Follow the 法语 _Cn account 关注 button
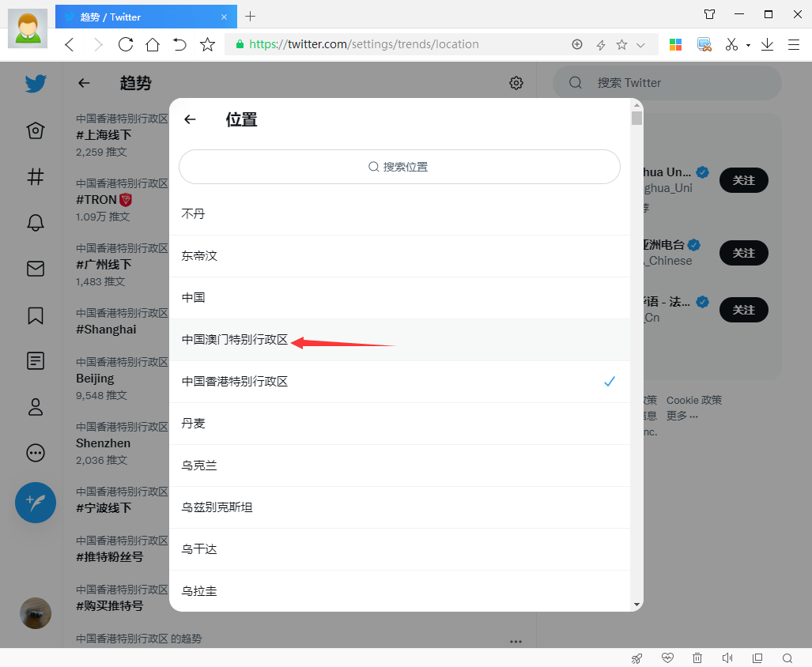This screenshot has width=812, height=667. pyautogui.click(x=744, y=310)
